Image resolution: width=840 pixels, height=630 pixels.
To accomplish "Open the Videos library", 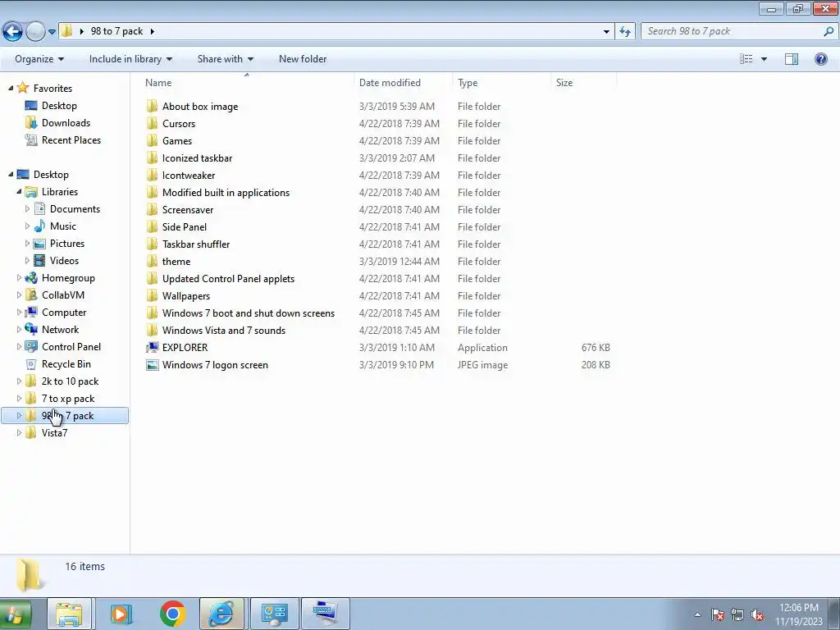I will [64, 260].
